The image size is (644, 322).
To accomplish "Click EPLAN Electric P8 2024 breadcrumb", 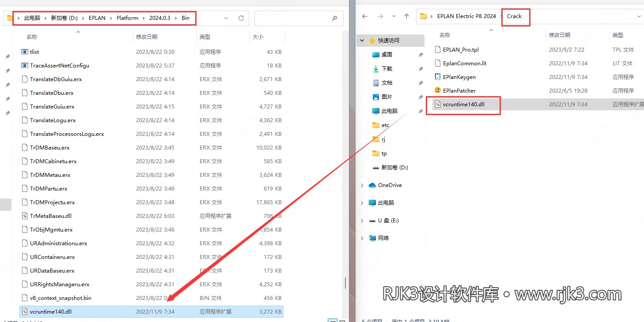I will tap(466, 16).
